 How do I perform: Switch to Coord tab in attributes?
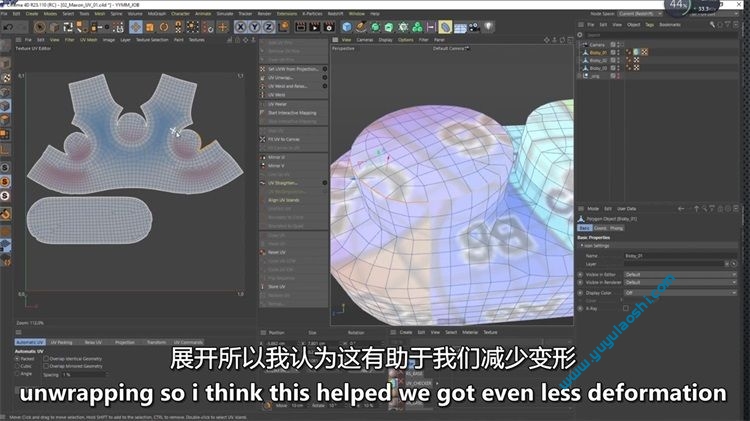pyautogui.click(x=600, y=228)
